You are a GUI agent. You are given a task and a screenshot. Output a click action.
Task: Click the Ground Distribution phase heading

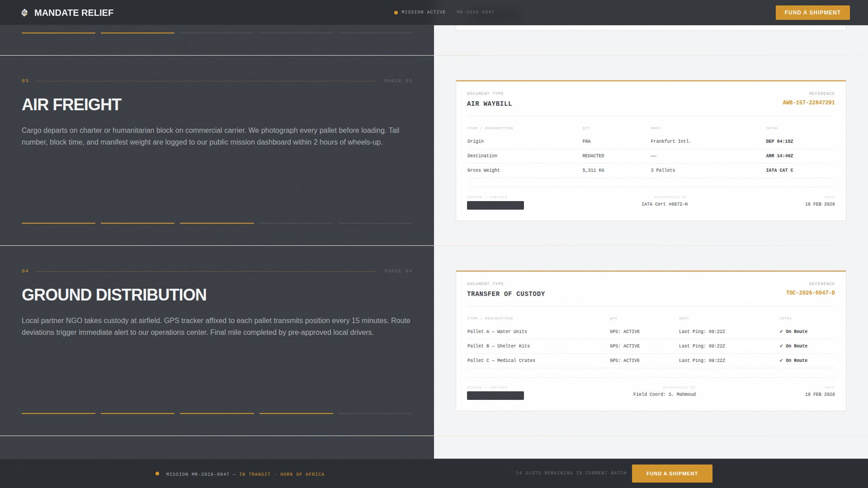(114, 295)
